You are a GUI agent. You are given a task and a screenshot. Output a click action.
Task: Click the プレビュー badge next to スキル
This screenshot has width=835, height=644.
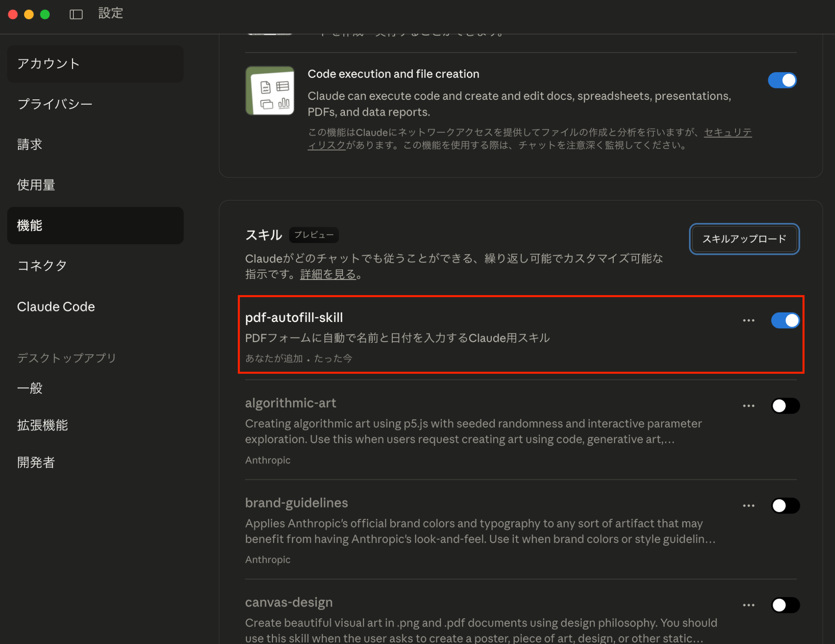(314, 235)
